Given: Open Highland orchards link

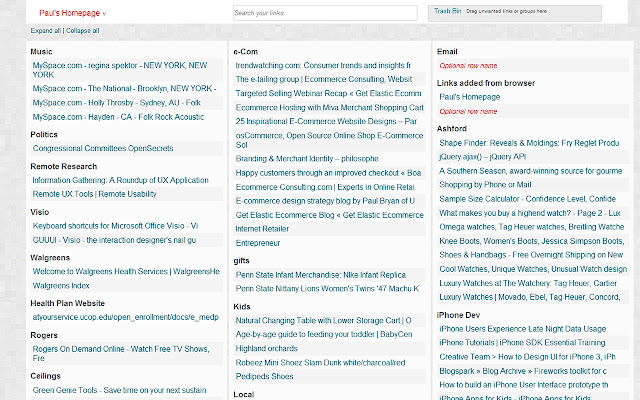Looking at the screenshot, I should (267, 349).
